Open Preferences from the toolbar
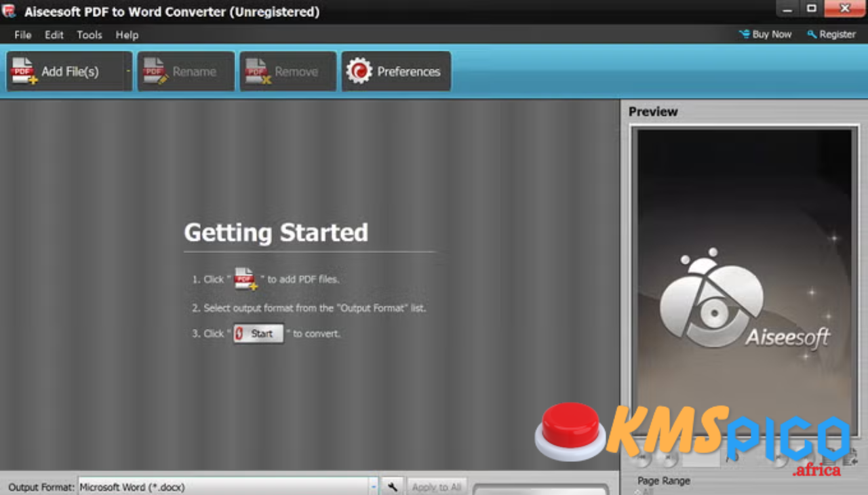This screenshot has width=868, height=495. click(396, 71)
